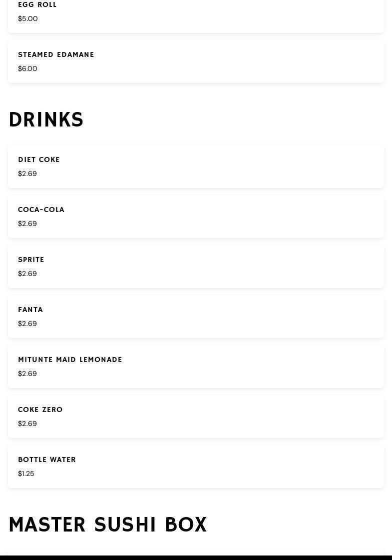Click the $1.25 Bottle Water price
Viewport: 392px width, 560px height.
pyautogui.click(x=26, y=474)
